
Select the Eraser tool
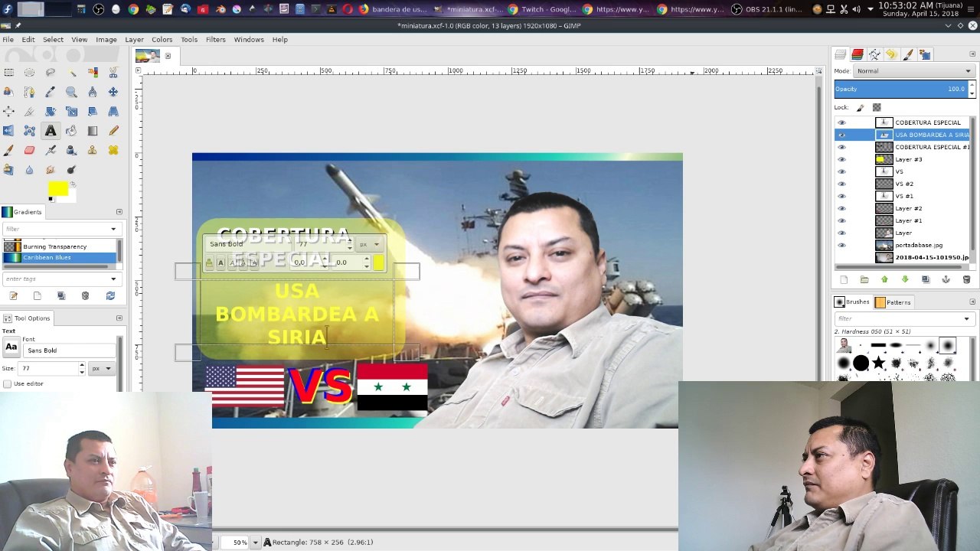point(29,150)
